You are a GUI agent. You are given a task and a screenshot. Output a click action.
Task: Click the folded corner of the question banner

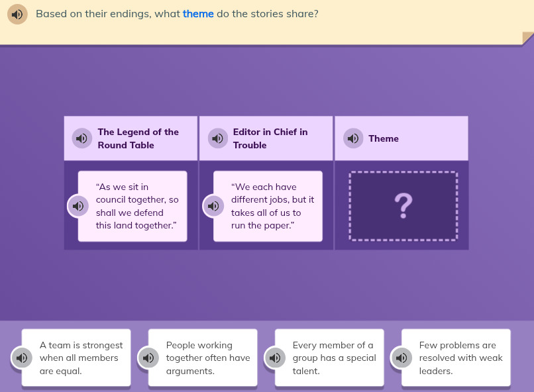tap(527, 38)
